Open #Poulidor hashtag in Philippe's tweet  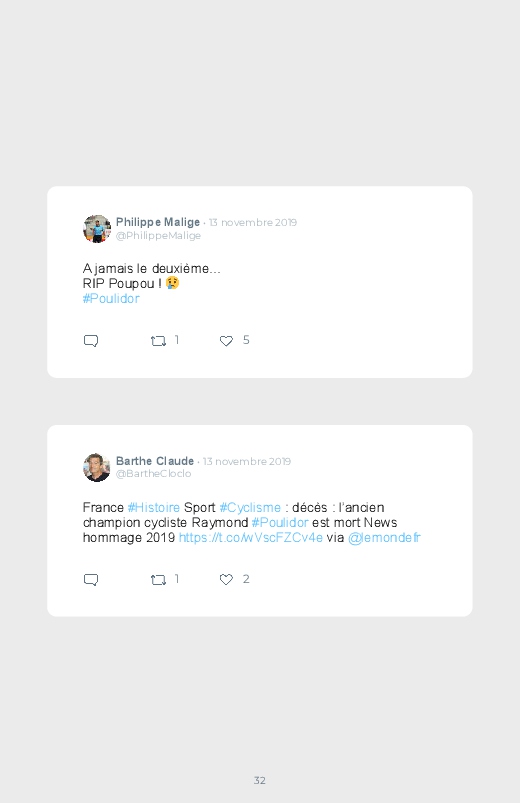(x=111, y=299)
